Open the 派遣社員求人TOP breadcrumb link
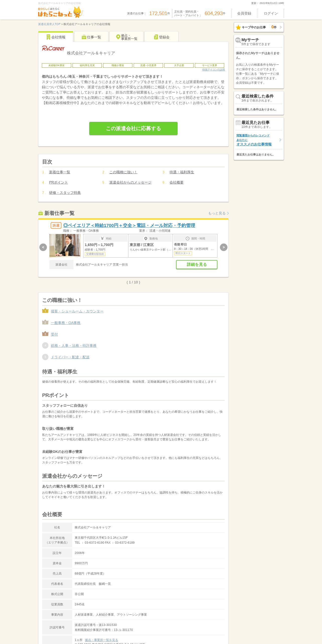Image resolution: width=322 pixels, height=644 pixels. click(49, 24)
